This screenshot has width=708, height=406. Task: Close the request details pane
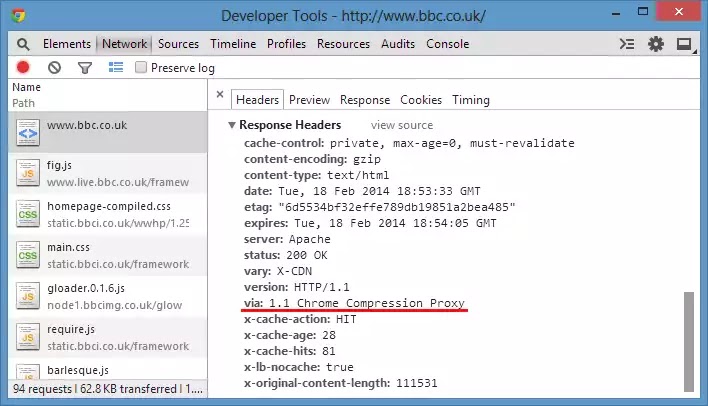click(220, 94)
